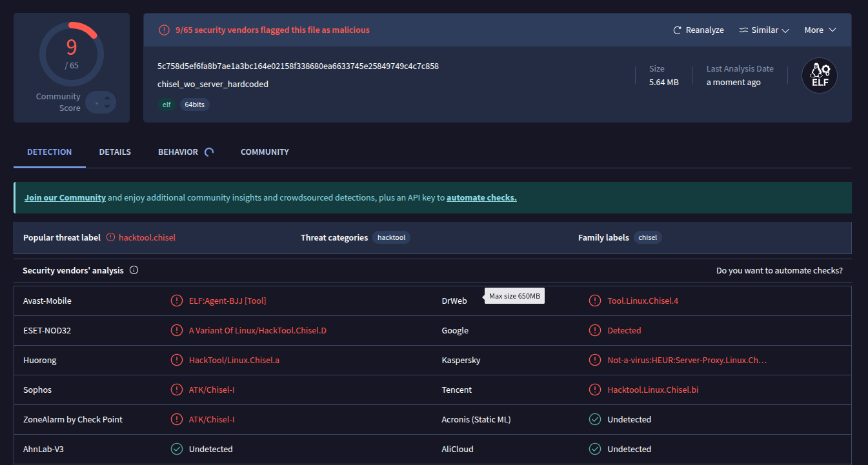868x465 pixels.
Task: Click the Huorong vendor name
Action: pyautogui.click(x=40, y=361)
